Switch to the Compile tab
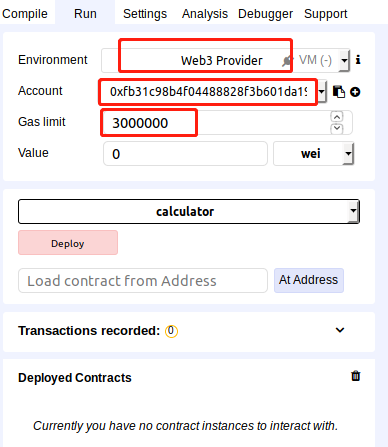The height and width of the screenshot is (447, 388). 25,14
